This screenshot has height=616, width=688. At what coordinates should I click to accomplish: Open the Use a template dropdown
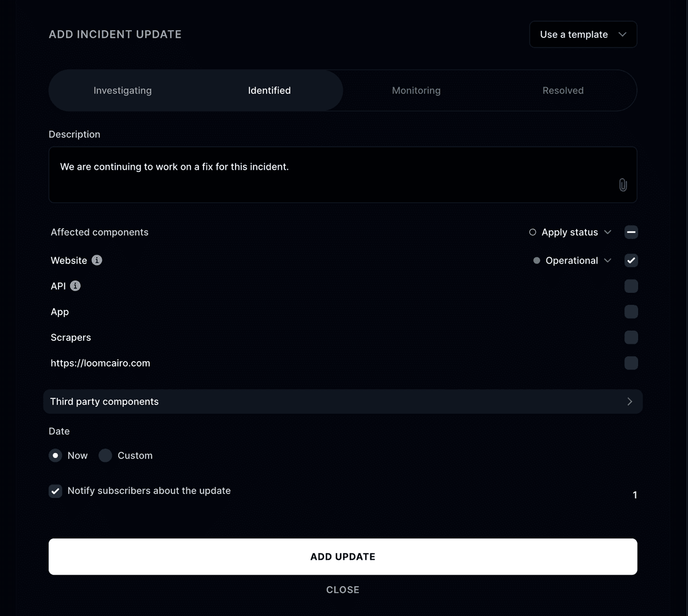pos(583,34)
